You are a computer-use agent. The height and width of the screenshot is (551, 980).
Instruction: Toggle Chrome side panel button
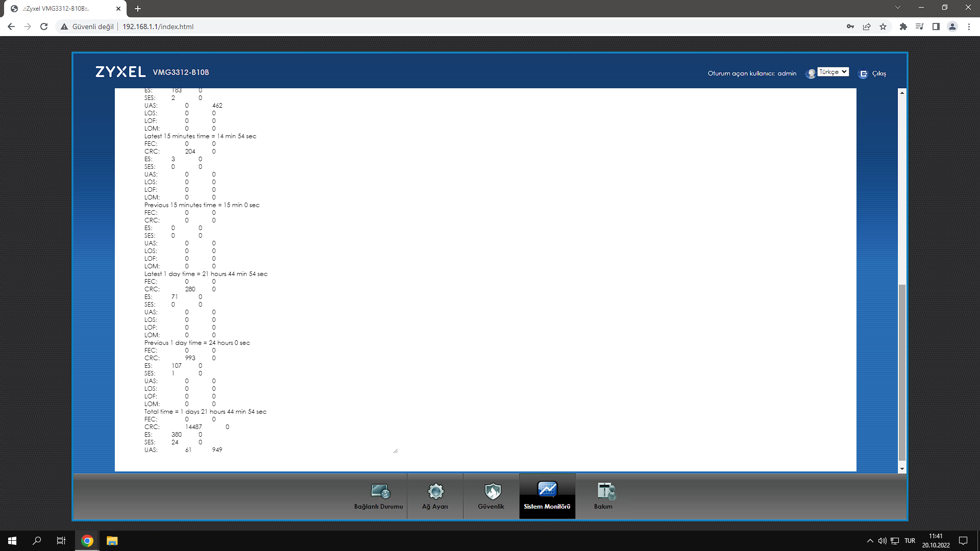(x=936, y=27)
